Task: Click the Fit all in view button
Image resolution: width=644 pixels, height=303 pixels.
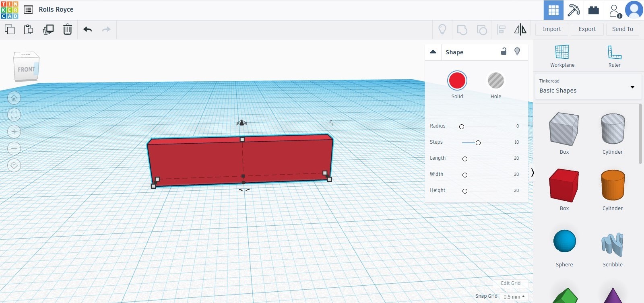Action: point(14,115)
